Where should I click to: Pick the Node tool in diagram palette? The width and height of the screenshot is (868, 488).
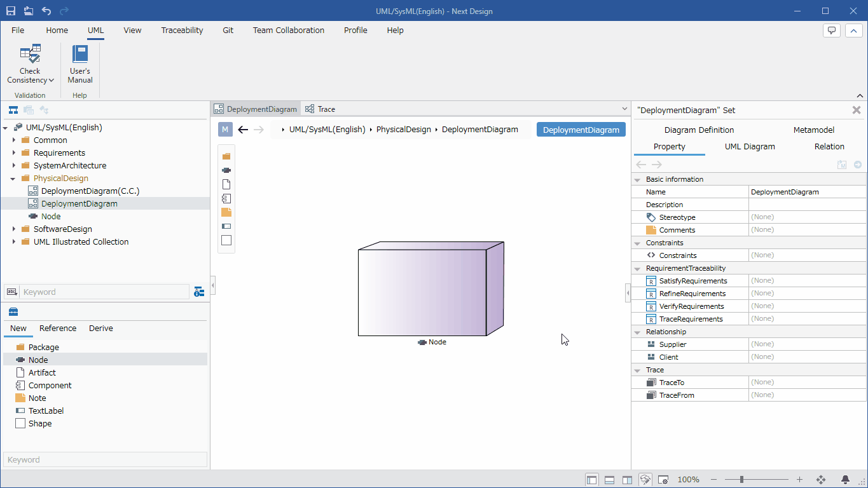pyautogui.click(x=226, y=170)
